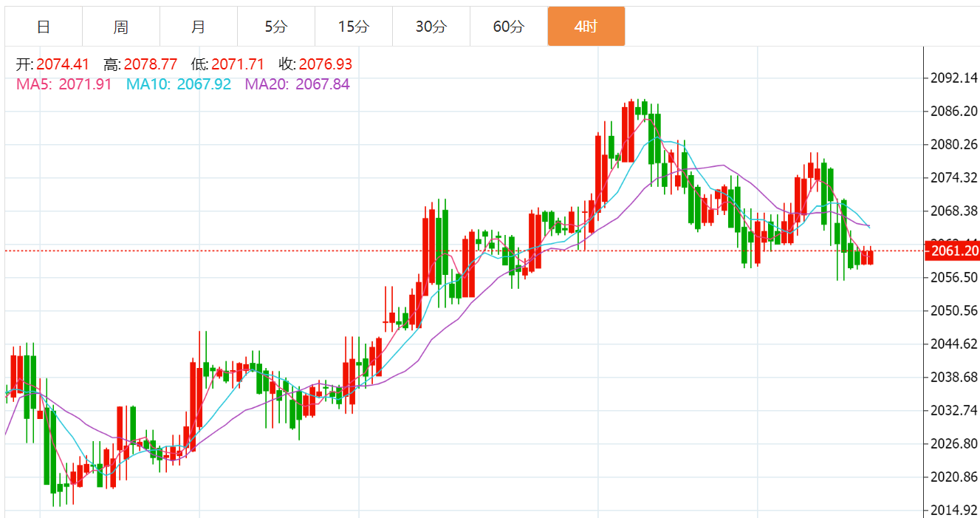
Task: Click the 2026.80 price axis label
Action: [x=955, y=443]
